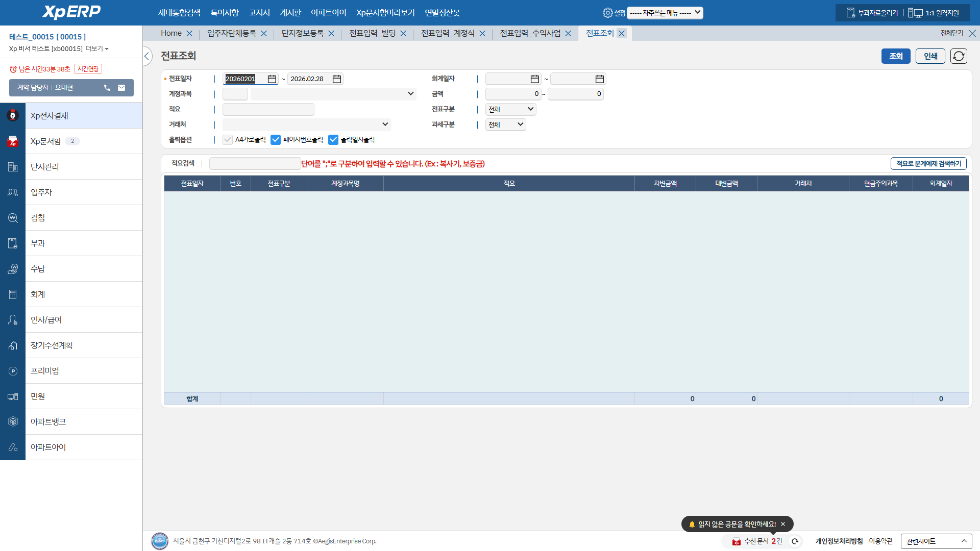The height and width of the screenshot is (551, 980).
Task: Click the phone icon for 계약 담당자
Action: pyautogui.click(x=107, y=88)
